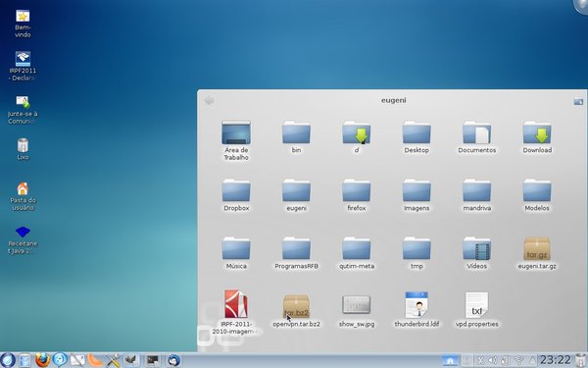The height and width of the screenshot is (368, 588).
Task: Select the show_sw.jpg image thumbnail
Action: pyautogui.click(x=357, y=311)
